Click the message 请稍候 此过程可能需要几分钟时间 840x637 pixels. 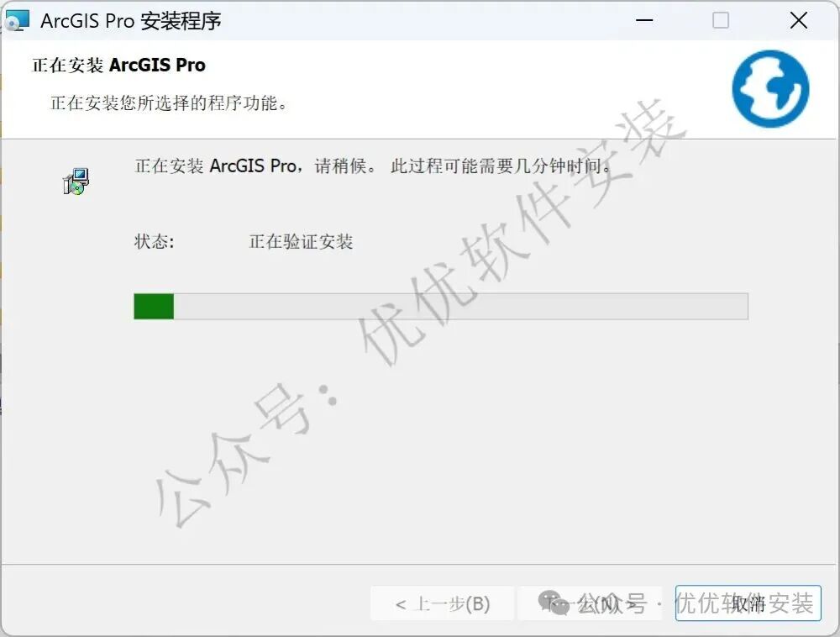point(464,166)
